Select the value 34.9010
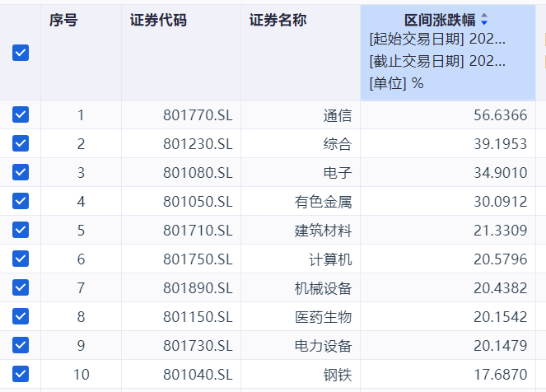Image resolution: width=546 pixels, height=392 pixels. (x=501, y=173)
